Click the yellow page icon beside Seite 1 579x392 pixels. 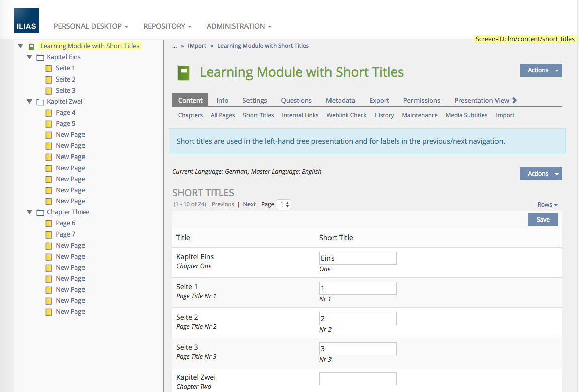[x=49, y=68]
